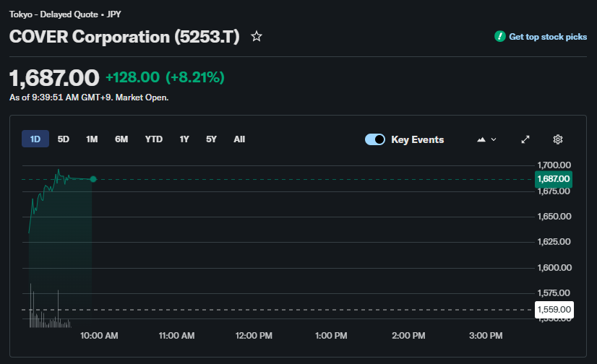Click the 1,575.00 y-axis label
This screenshot has width=597, height=364.
[x=554, y=293]
